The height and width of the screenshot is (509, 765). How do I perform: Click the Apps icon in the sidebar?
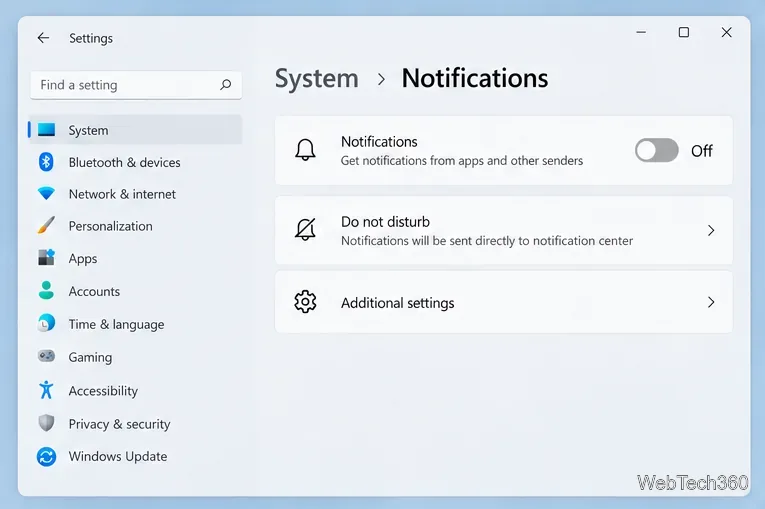click(46, 258)
